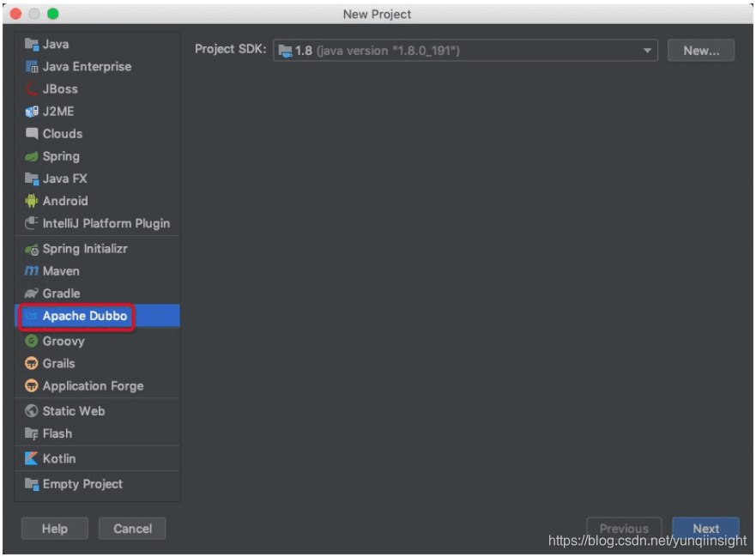This screenshot has height=557, width=756.
Task: Select Android project type
Action: click(x=97, y=201)
